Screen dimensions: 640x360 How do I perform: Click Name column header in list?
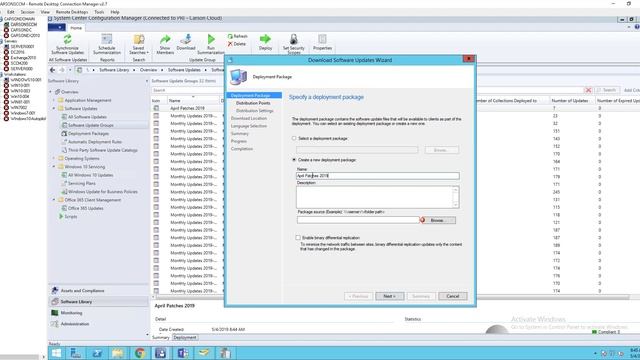click(x=192, y=100)
